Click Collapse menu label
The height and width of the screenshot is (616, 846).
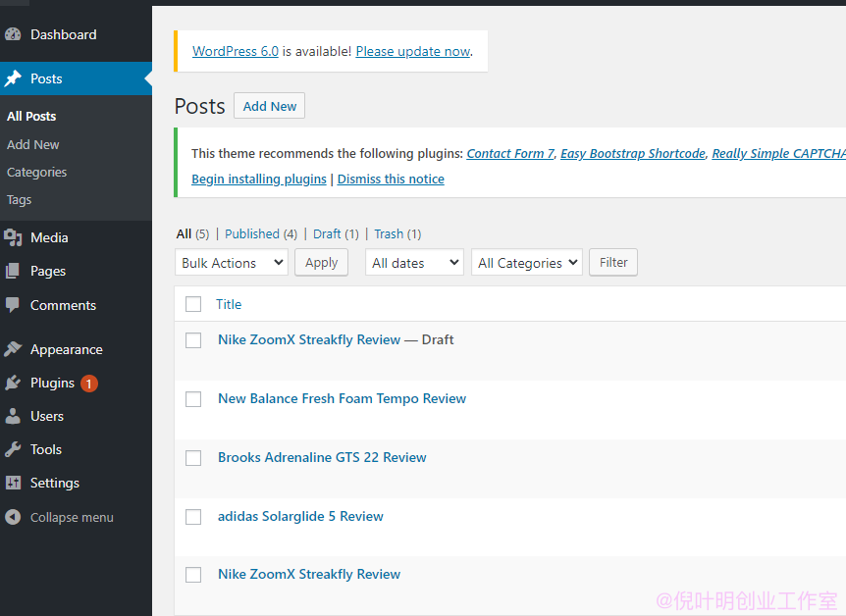click(x=72, y=517)
